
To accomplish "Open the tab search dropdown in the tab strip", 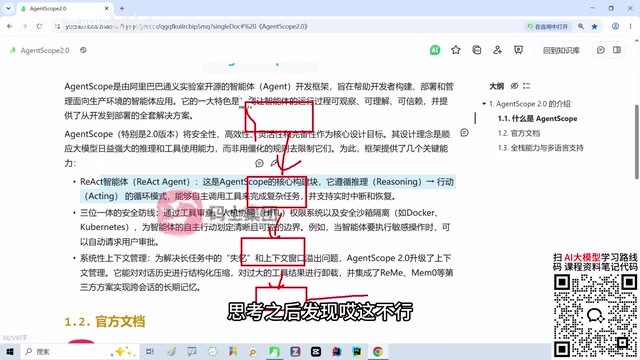I will (x=8, y=8).
